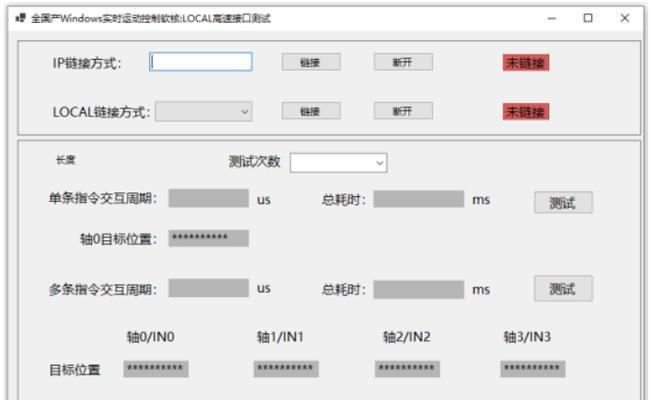Minimize the window
Viewport: 653px width, 400px height.
(552, 18)
